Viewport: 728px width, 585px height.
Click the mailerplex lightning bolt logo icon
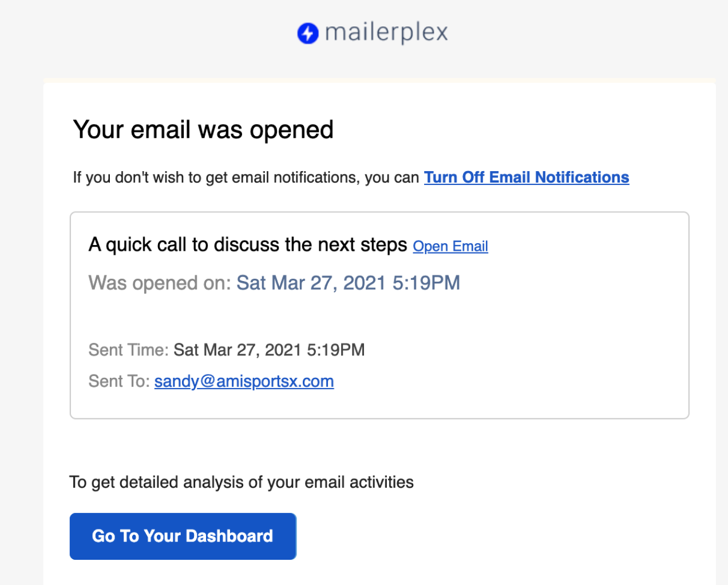(307, 33)
